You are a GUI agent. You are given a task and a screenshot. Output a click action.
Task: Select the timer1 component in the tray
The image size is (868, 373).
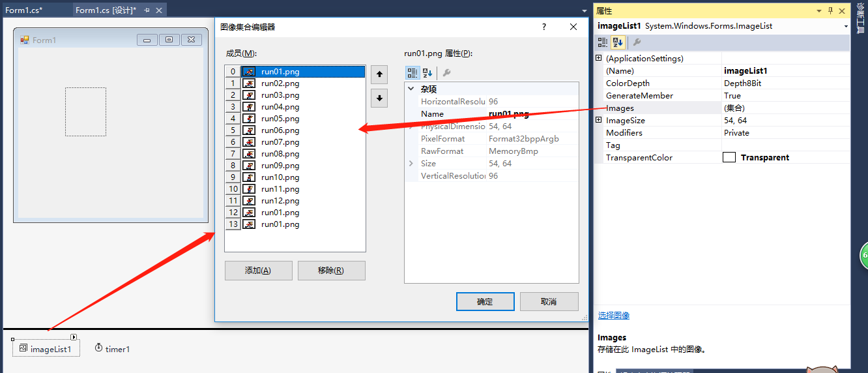[x=112, y=349]
